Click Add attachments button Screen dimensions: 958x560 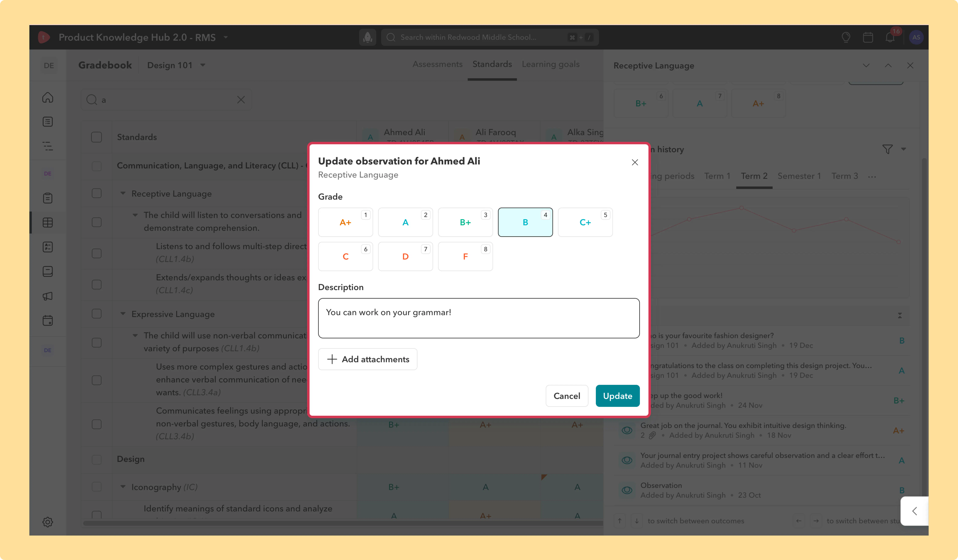[368, 359]
